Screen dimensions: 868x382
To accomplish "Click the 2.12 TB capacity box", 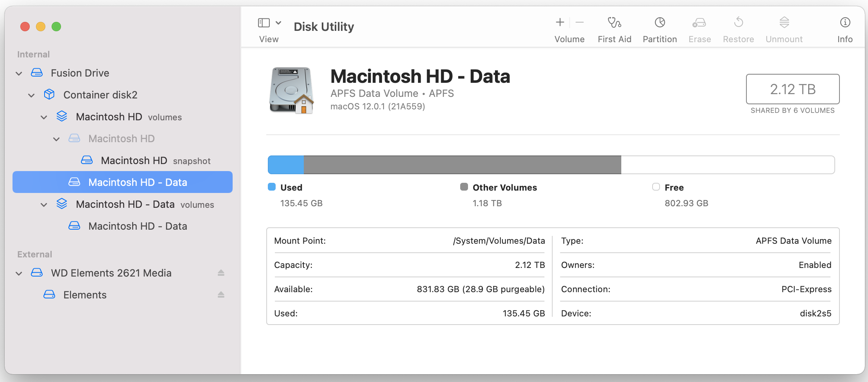I will 792,89.
